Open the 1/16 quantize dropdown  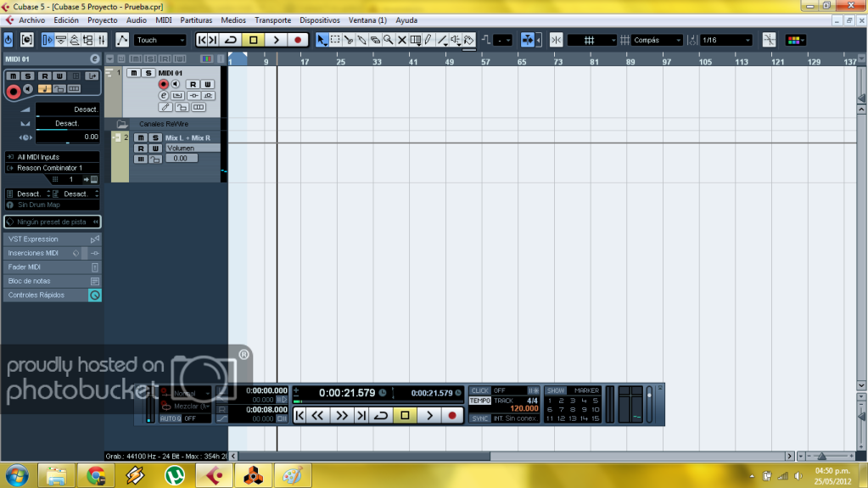(725, 40)
